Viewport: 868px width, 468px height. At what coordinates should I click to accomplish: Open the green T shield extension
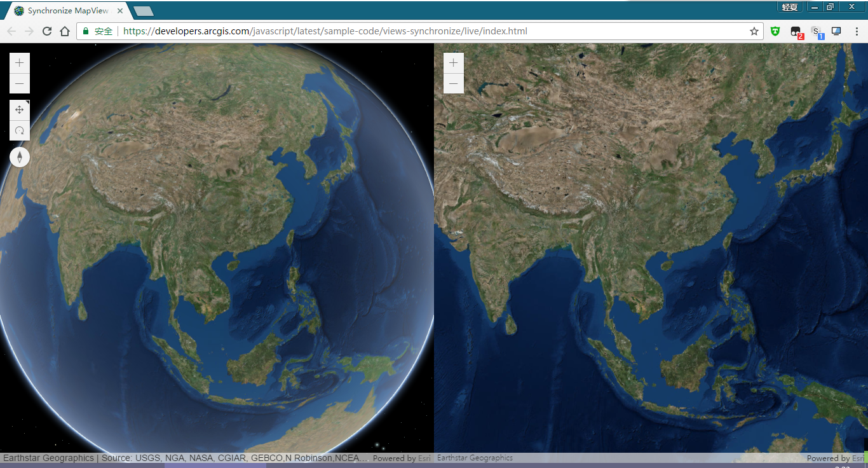(x=775, y=31)
